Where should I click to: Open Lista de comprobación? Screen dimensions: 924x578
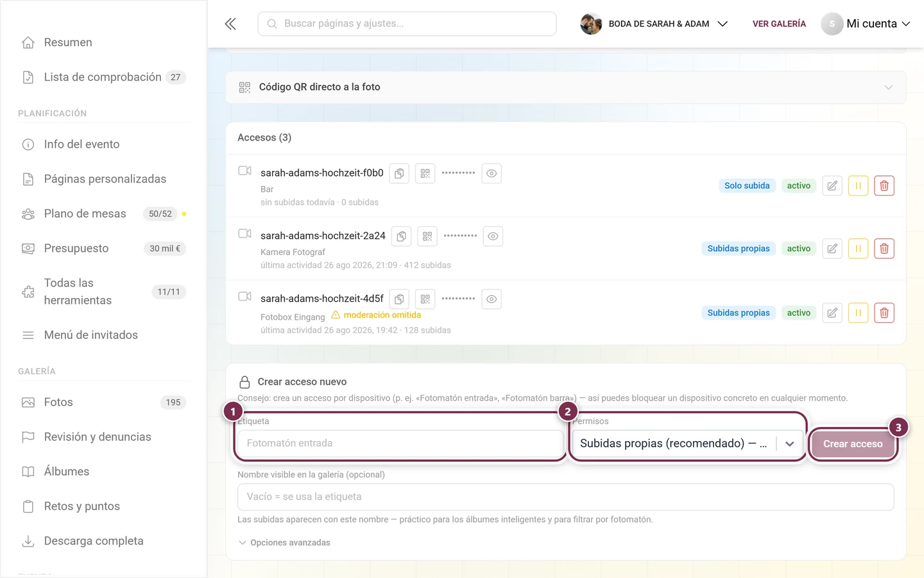[x=103, y=77]
